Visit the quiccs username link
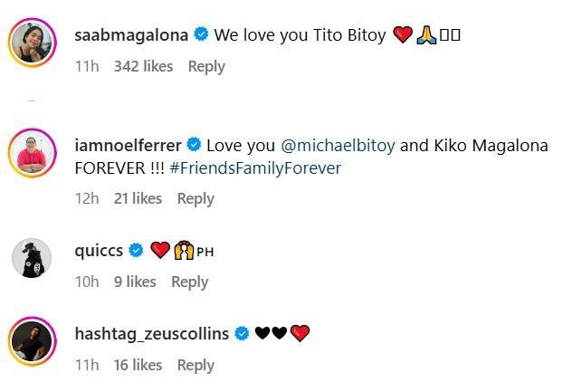572x392 pixels. [99, 251]
